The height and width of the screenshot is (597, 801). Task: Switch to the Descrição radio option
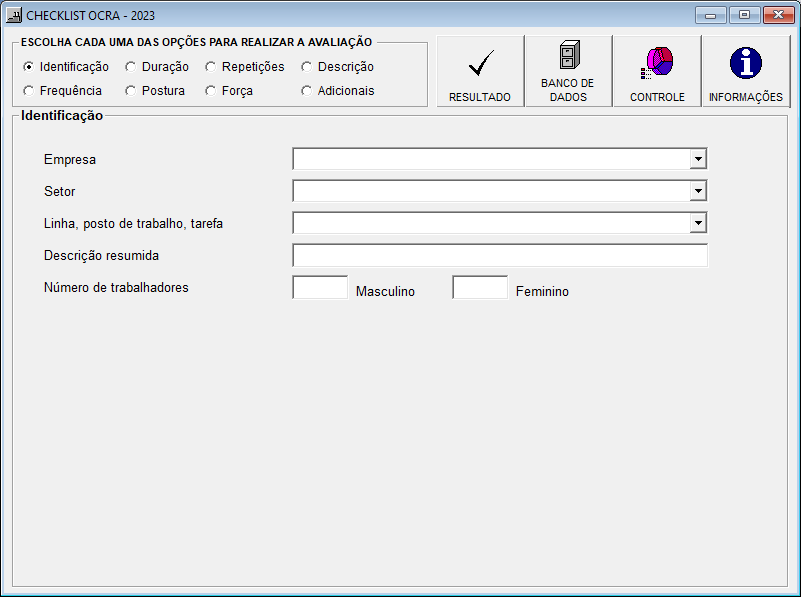coord(307,67)
